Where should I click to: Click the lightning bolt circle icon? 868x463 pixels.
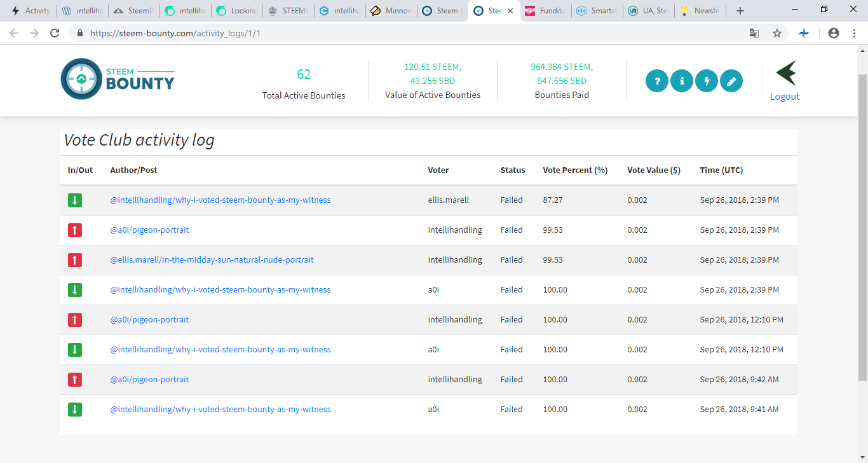pyautogui.click(x=707, y=81)
